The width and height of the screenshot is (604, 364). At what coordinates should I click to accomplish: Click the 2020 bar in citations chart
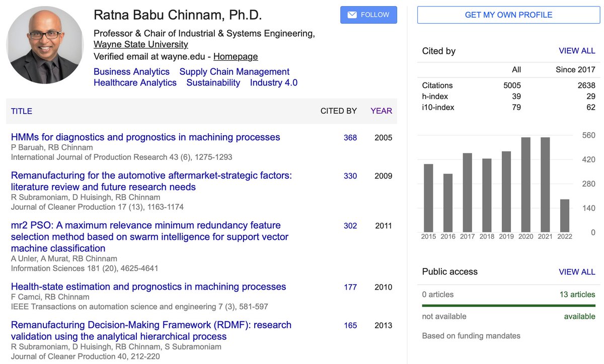click(x=526, y=185)
